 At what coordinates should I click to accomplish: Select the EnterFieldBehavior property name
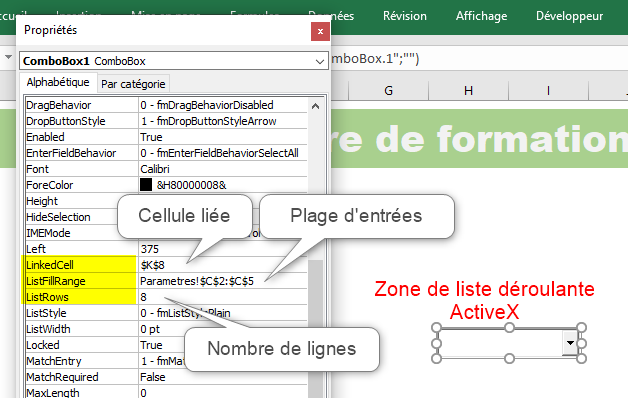tap(71, 153)
